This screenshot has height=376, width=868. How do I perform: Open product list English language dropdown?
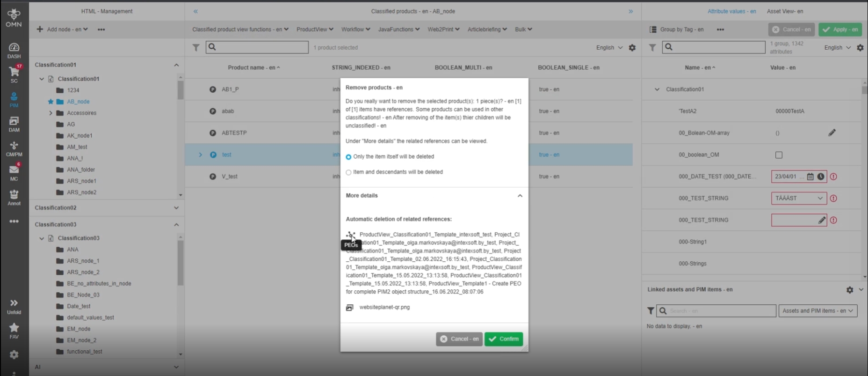click(609, 48)
